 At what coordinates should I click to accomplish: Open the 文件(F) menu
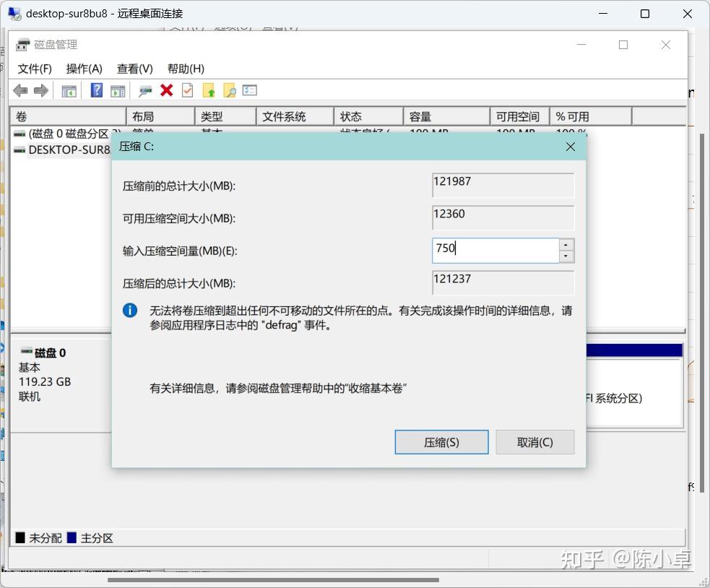tap(34, 69)
